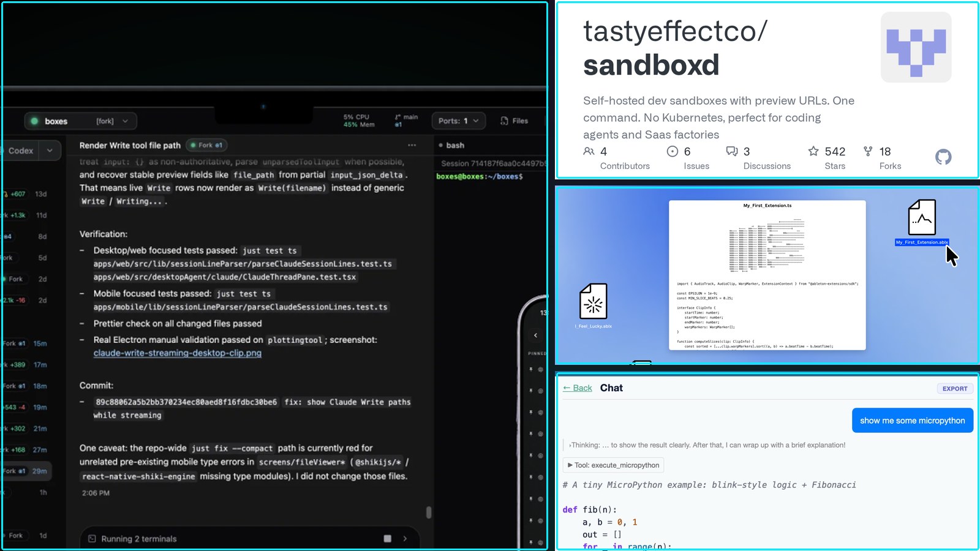Viewport: 980px width, 551px height.
Task: Click the Fork •1 badge beside thread title
Action: coord(206,145)
